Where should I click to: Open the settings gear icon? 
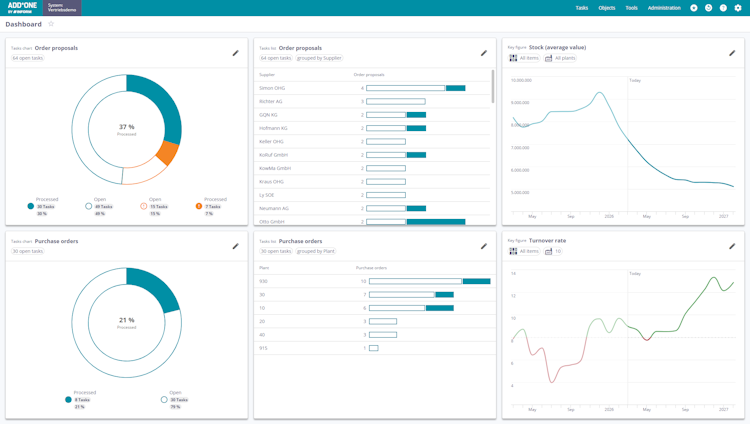pyautogui.click(x=738, y=8)
